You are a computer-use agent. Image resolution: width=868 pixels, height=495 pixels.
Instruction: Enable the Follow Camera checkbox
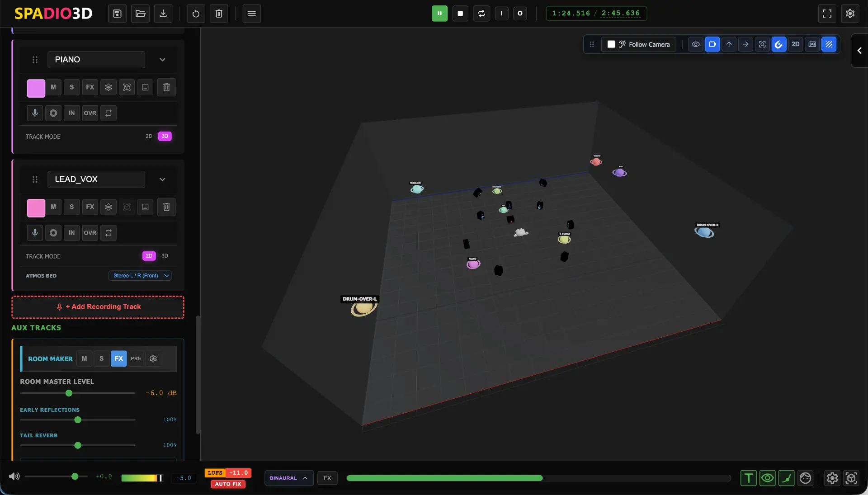point(611,44)
